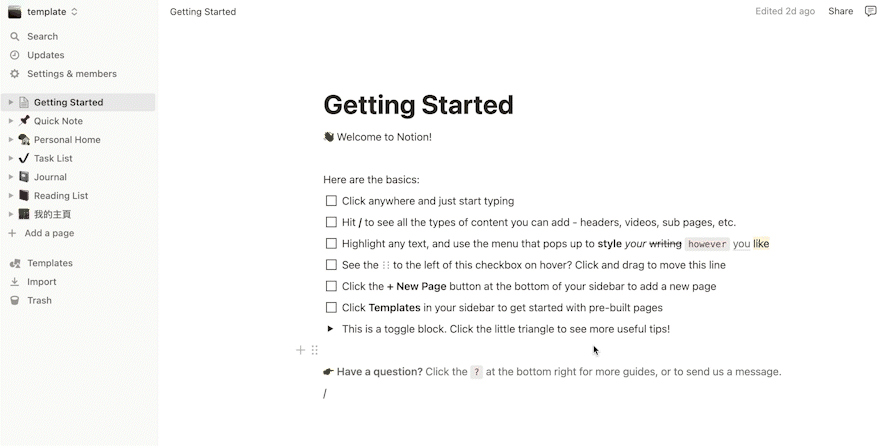This screenshot has width=882, height=446.
Task: Click the Search magnifier icon in sidebar
Action: pos(15,37)
